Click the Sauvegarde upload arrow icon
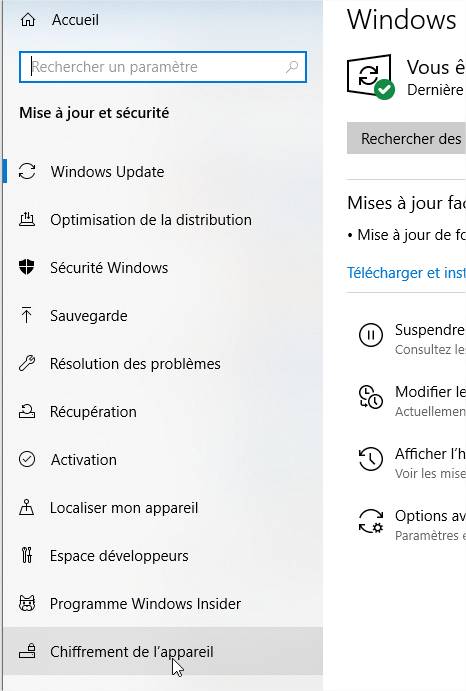 click(26, 315)
